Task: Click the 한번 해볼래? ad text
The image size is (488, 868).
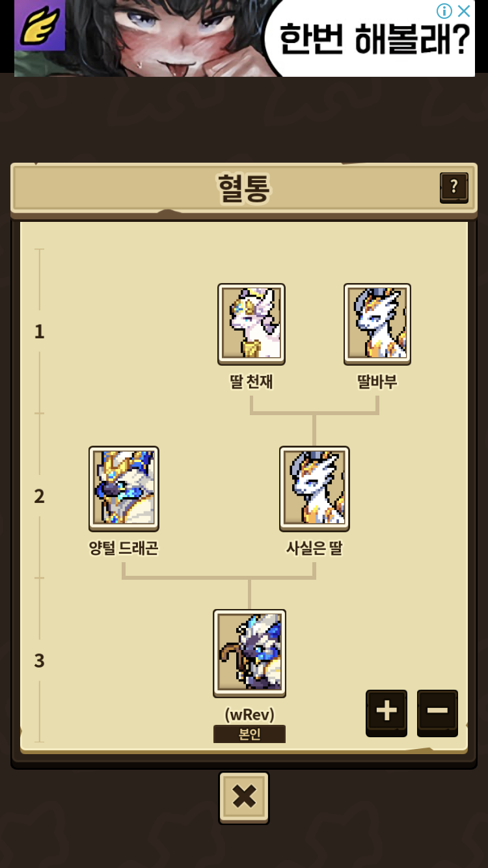Action: (x=374, y=40)
